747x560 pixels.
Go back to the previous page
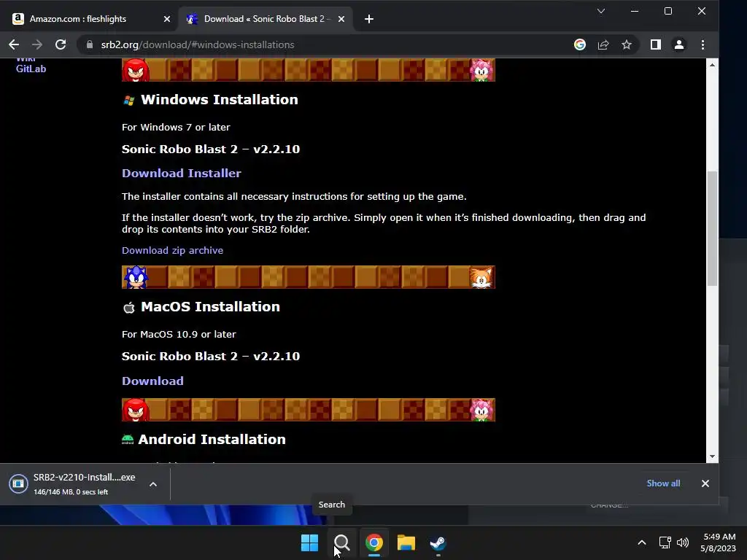tap(14, 44)
